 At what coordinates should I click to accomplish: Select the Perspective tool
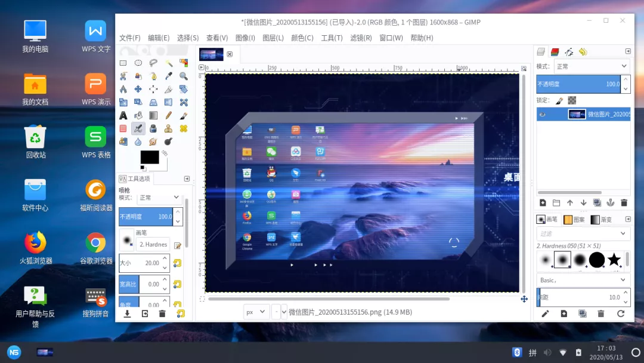pos(153,102)
